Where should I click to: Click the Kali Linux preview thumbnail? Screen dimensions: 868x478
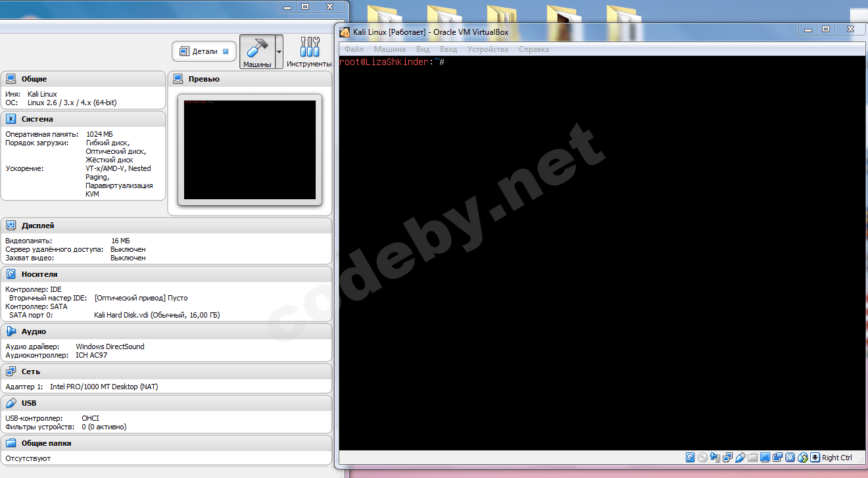click(250, 150)
